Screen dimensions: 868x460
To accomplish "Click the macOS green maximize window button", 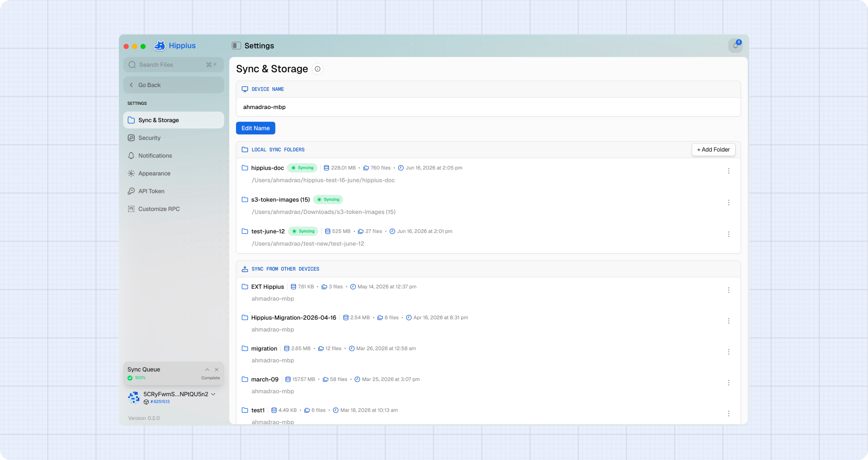I will pos(143,46).
